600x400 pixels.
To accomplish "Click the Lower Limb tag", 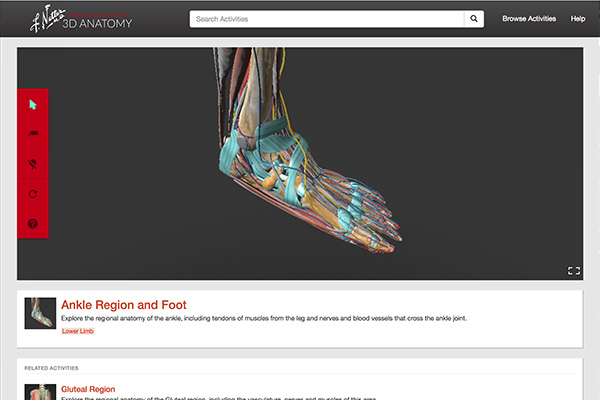I will (78, 331).
